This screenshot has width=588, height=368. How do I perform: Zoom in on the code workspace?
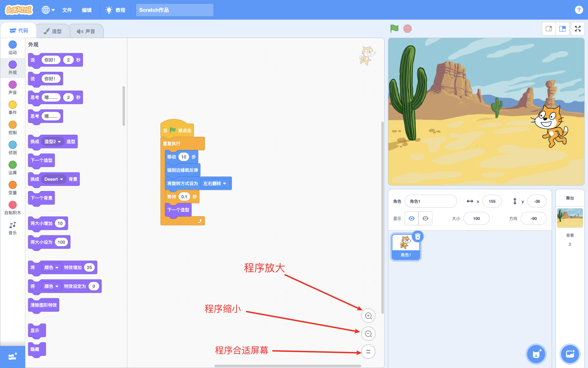tap(368, 316)
